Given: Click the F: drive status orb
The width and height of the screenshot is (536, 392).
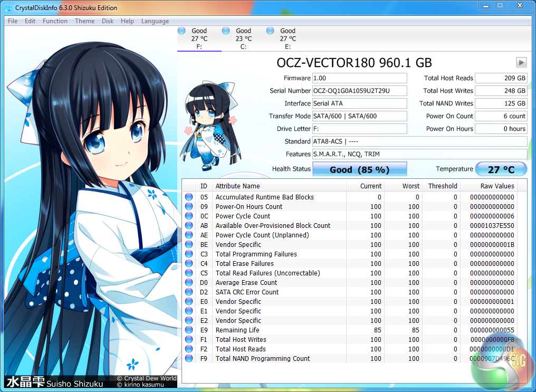Looking at the screenshot, I should point(182,31).
